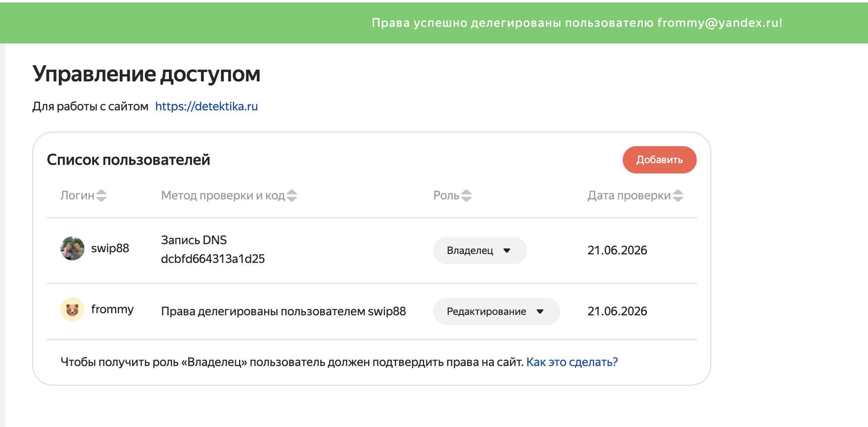Open the Как это сделать? link

click(572, 362)
